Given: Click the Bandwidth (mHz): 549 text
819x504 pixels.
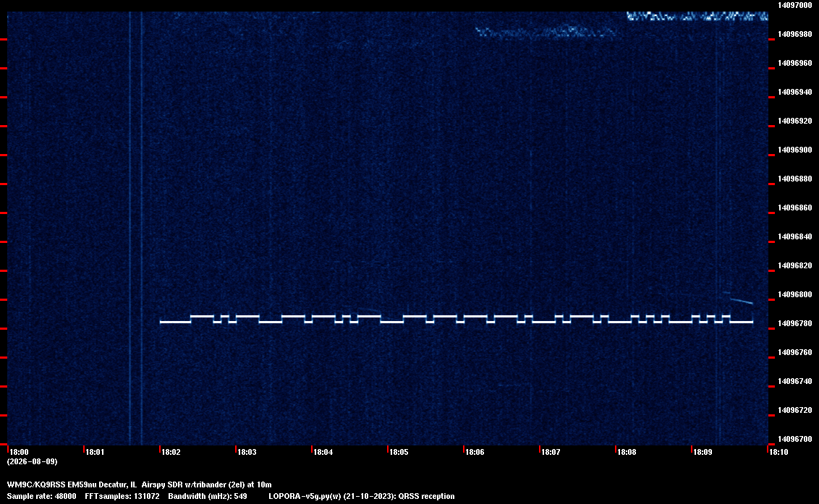Looking at the screenshot, I should 208,496.
